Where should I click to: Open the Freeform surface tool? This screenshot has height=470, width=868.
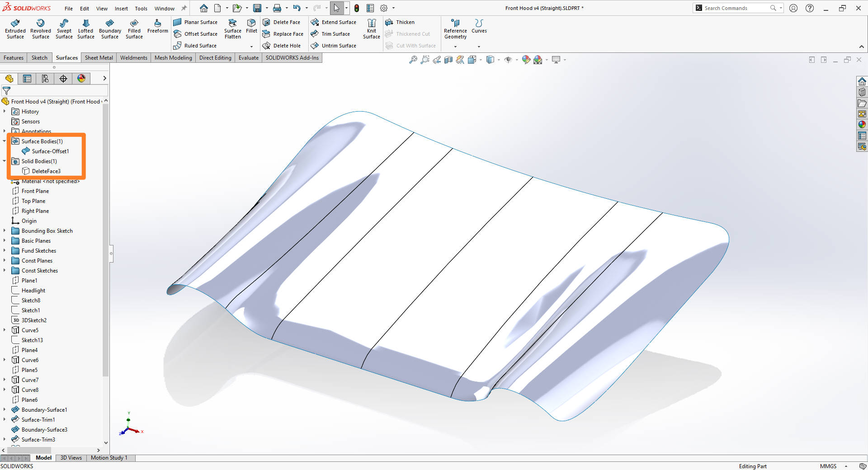(x=157, y=26)
